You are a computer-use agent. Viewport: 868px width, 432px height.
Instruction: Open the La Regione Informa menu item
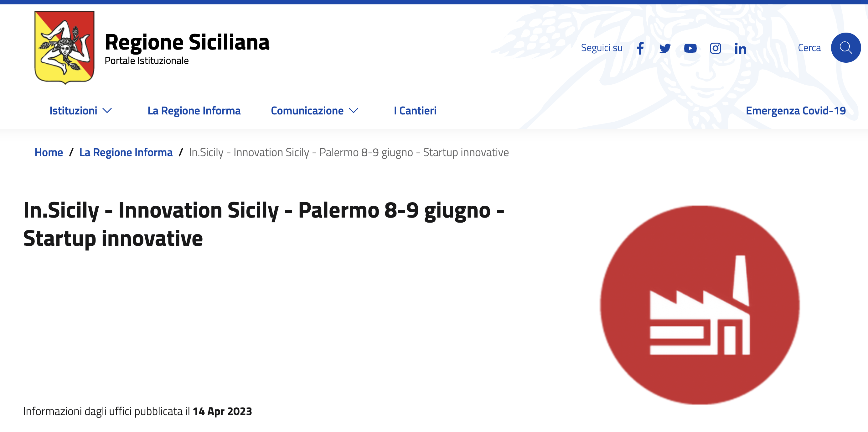coord(194,110)
